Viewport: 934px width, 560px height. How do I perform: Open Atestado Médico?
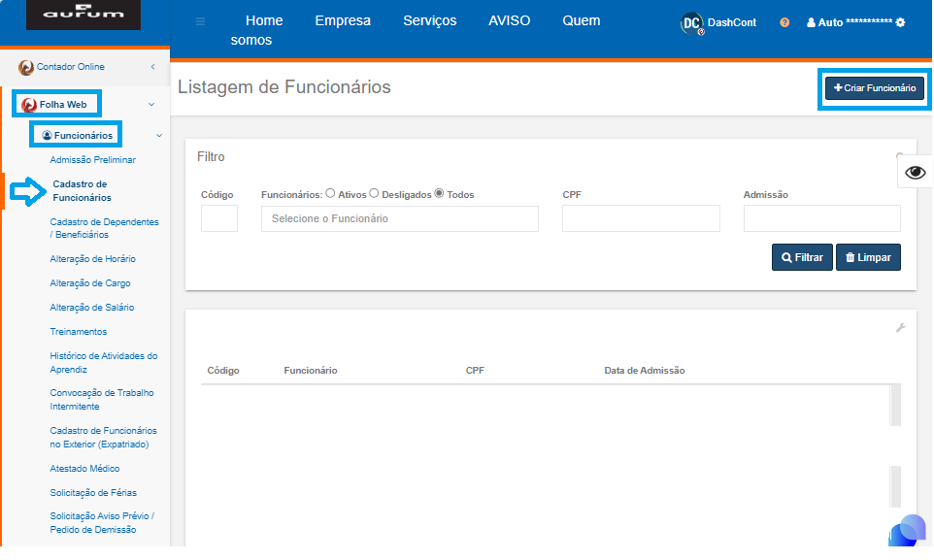pyautogui.click(x=84, y=468)
